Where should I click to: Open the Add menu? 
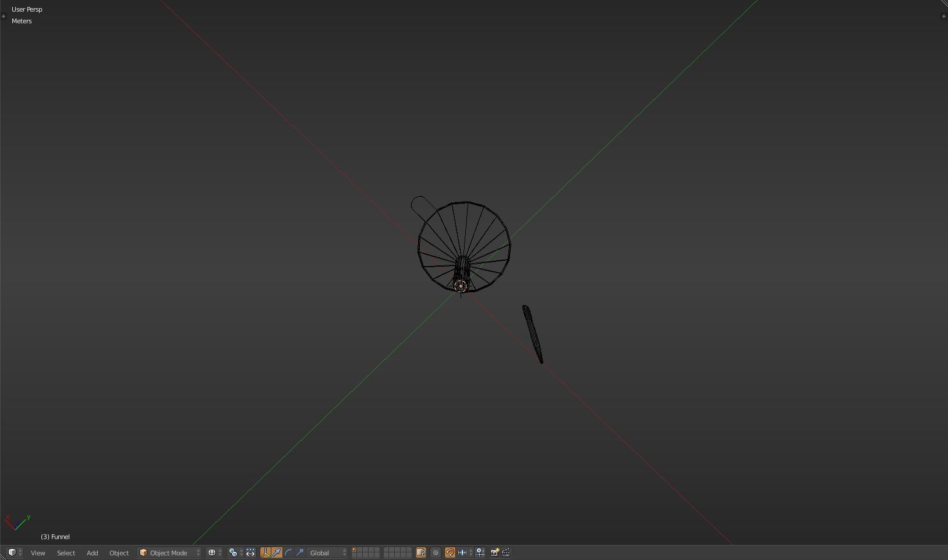92,552
